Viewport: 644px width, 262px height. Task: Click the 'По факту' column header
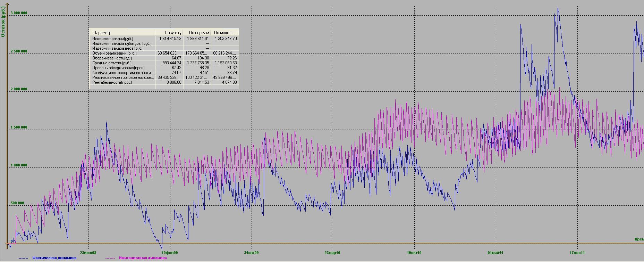[x=169, y=33]
